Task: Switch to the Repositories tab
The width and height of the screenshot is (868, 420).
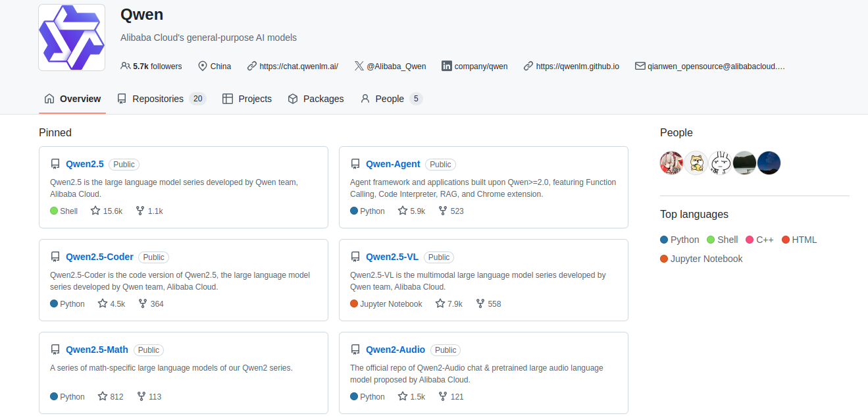Action: (162, 99)
